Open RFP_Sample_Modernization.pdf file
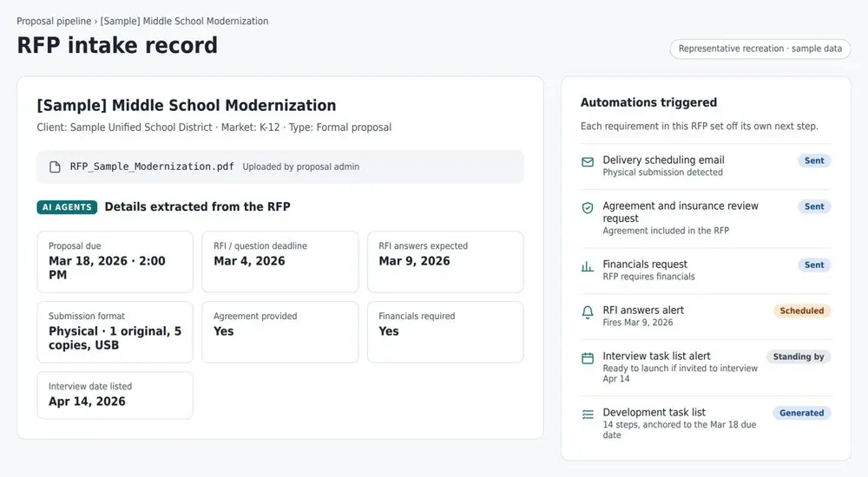Image resolution: width=868 pixels, height=477 pixels. (x=152, y=167)
